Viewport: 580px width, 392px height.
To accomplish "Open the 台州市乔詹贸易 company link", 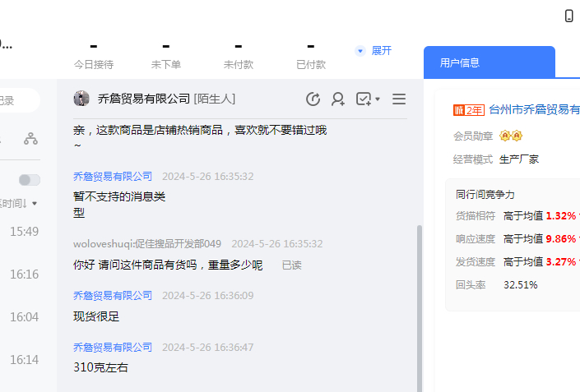I will [534, 110].
